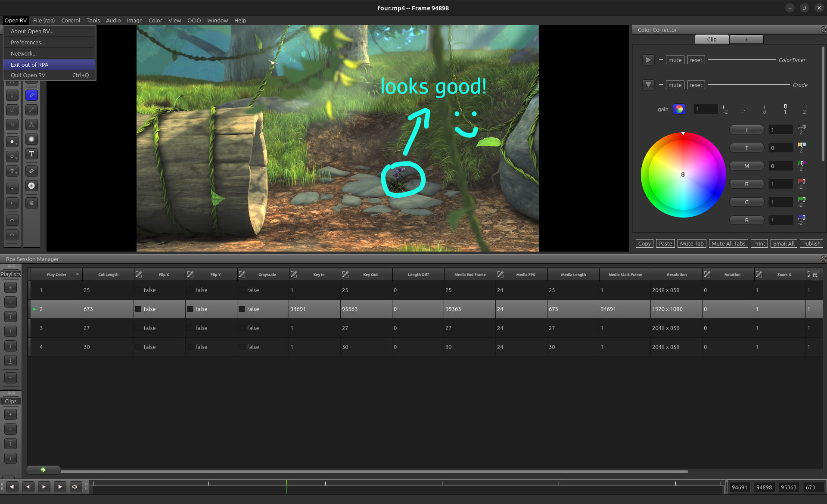Mute the Grade node
The image size is (827, 504).
(x=675, y=85)
